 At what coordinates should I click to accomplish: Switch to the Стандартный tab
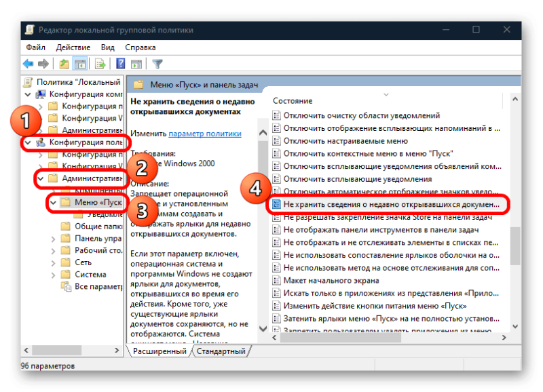(221, 351)
